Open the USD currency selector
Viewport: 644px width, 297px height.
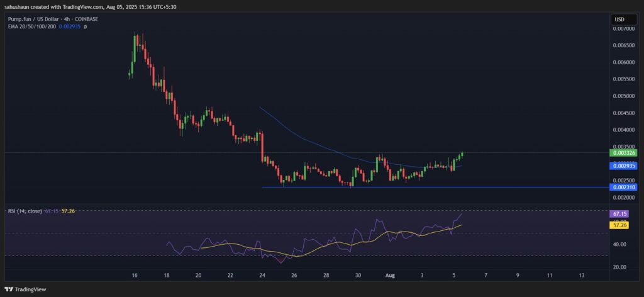point(621,20)
